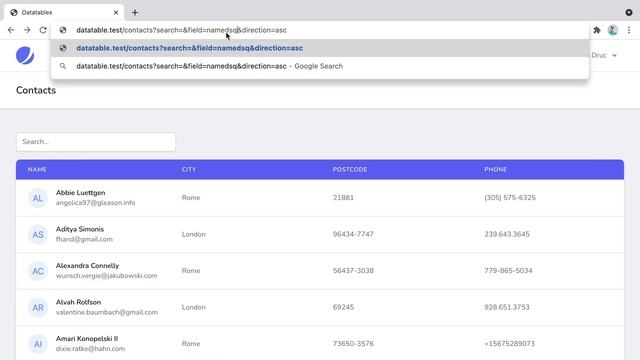Go forward with browser forward arrow
Screen dimensions: 640x360
(27, 30)
